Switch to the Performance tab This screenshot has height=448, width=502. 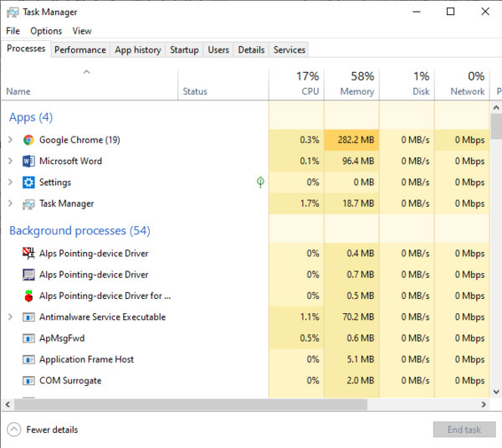[79, 49]
